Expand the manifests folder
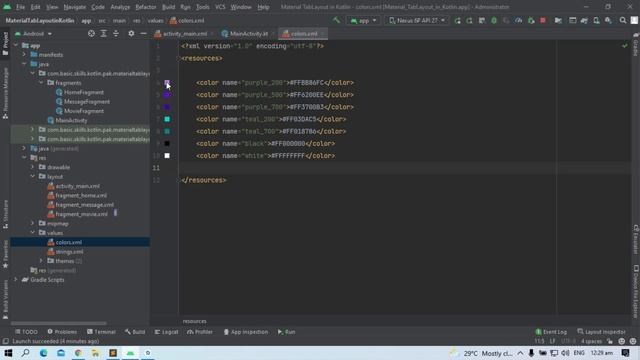The image size is (640, 360). pos(24,55)
